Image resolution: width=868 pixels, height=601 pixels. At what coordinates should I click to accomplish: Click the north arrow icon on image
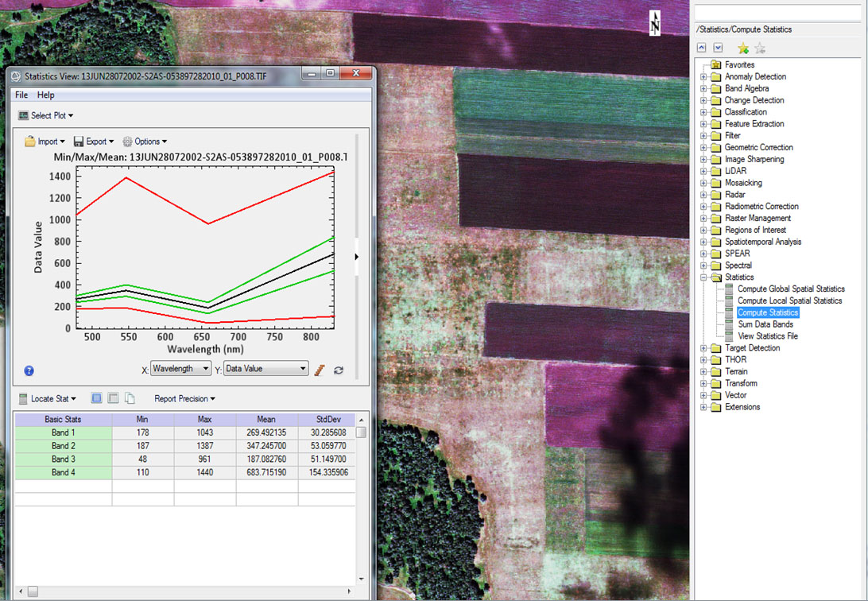[655, 23]
